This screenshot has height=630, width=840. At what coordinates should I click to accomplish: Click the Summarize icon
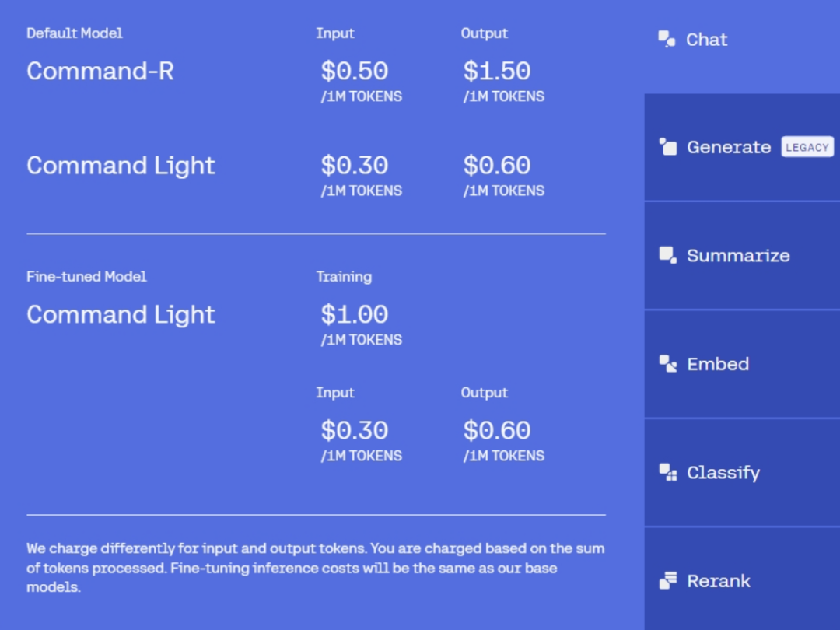(x=667, y=255)
